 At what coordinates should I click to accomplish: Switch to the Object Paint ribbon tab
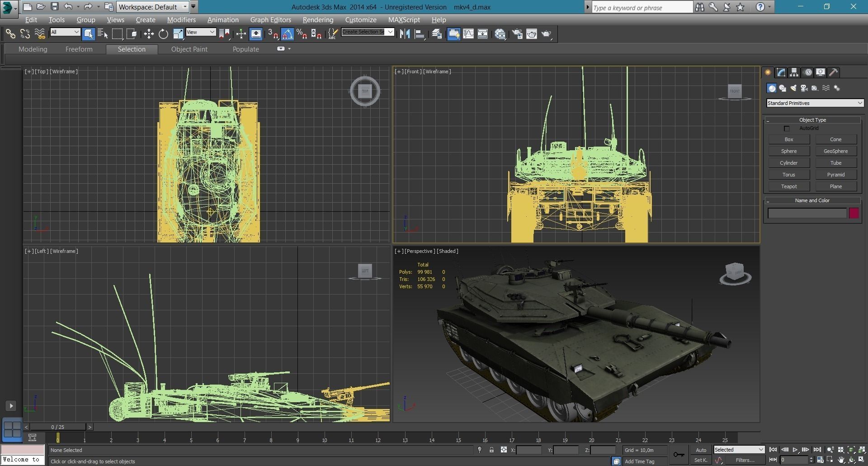tap(189, 49)
